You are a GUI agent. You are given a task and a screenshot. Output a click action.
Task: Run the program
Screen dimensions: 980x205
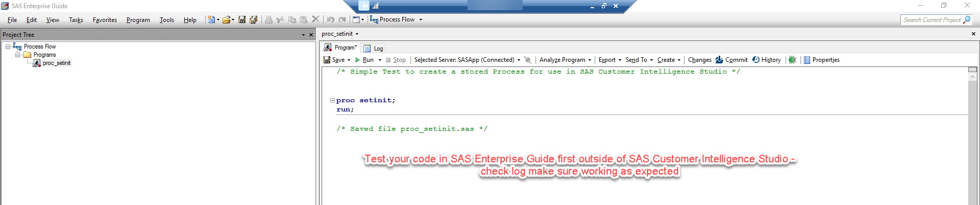pos(364,60)
